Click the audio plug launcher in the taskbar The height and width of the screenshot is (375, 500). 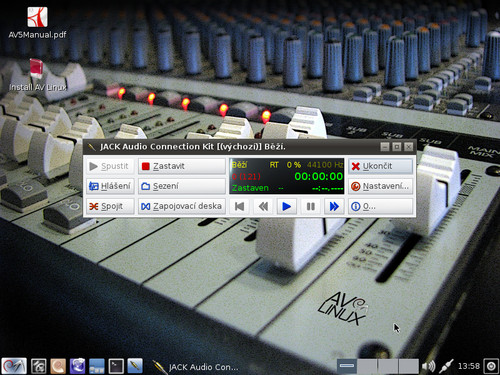(135, 366)
